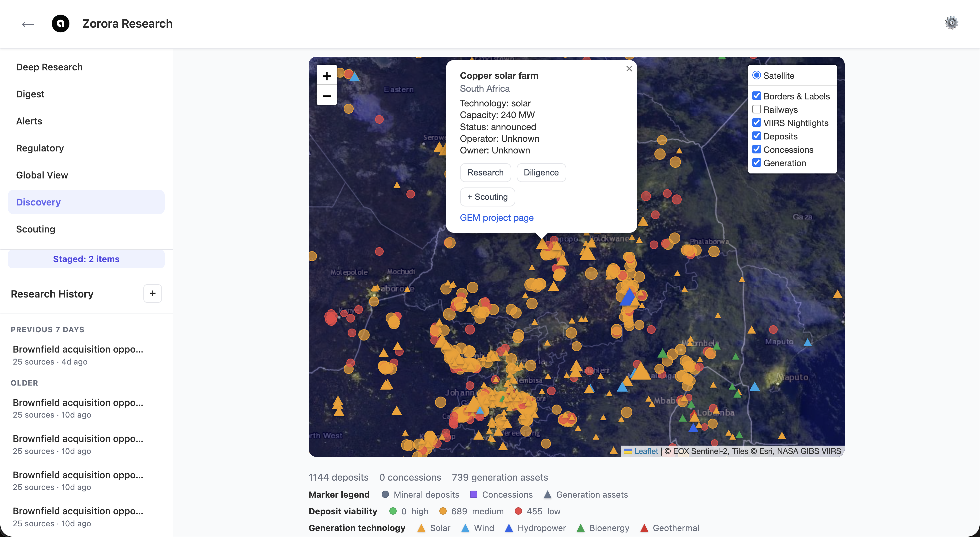Zoom in on the map

[x=326, y=76]
